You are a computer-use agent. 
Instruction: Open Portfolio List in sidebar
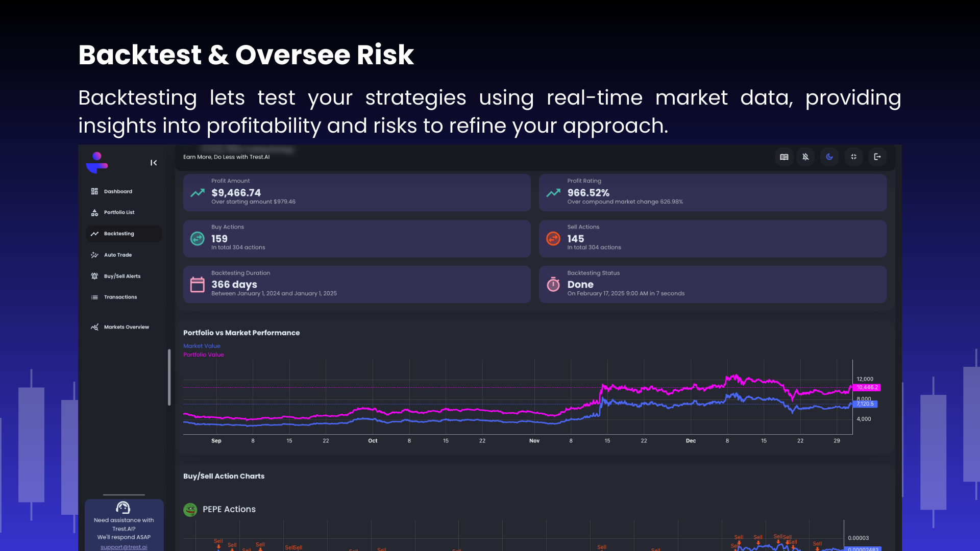[x=119, y=212]
